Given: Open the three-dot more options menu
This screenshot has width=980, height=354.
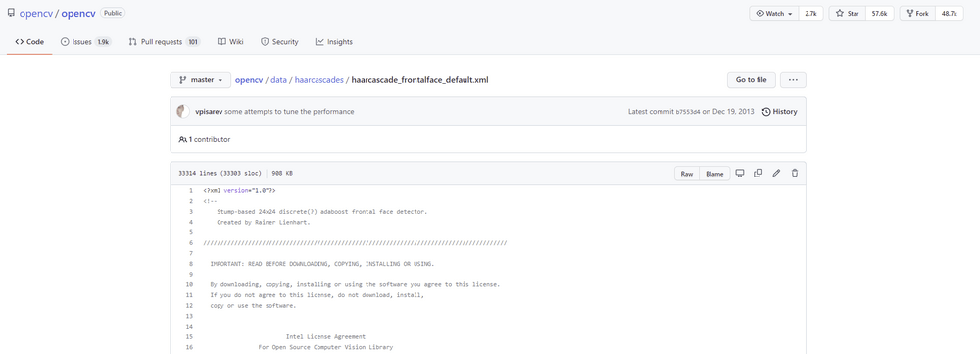Looking at the screenshot, I should click(x=793, y=80).
